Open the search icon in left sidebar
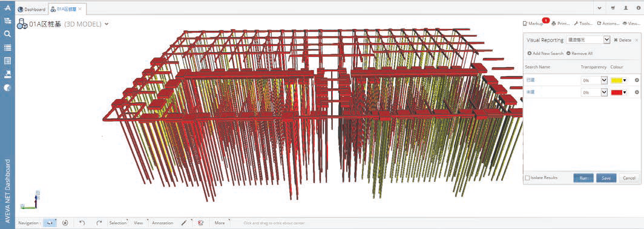 click(x=7, y=34)
